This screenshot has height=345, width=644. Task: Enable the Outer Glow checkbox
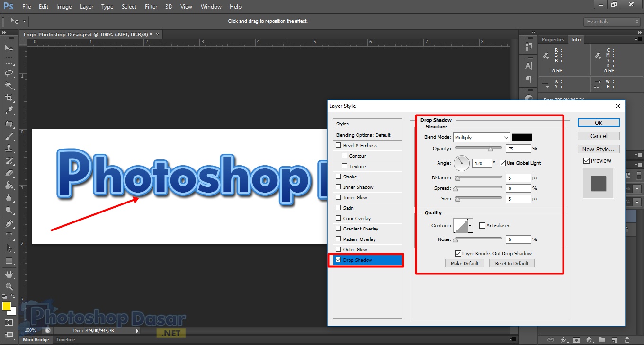[x=338, y=249]
